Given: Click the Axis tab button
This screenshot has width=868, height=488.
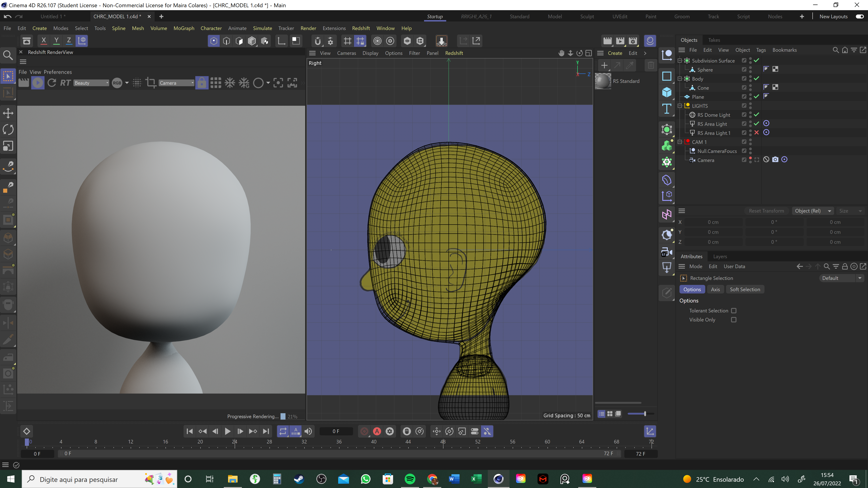Looking at the screenshot, I should [x=715, y=289].
